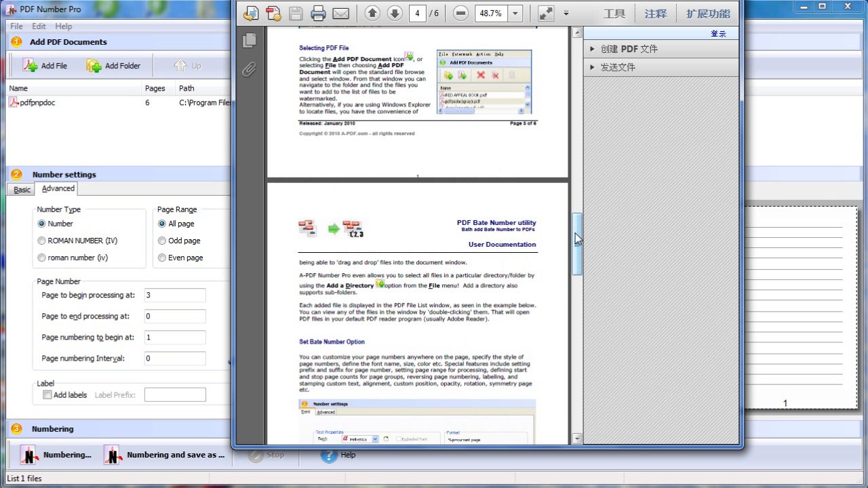Viewport: 868px width, 488px height.
Task: Click the Page to begin processing field
Action: coord(175,295)
